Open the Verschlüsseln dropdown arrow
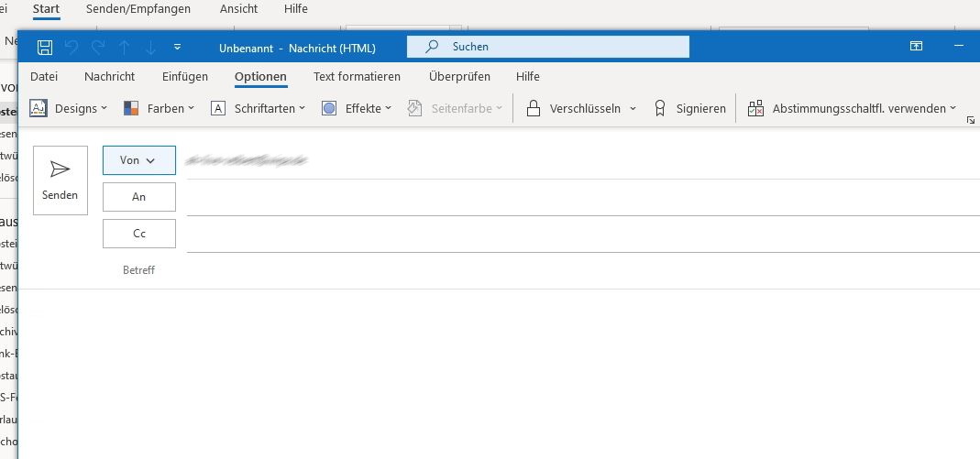 [x=633, y=108]
